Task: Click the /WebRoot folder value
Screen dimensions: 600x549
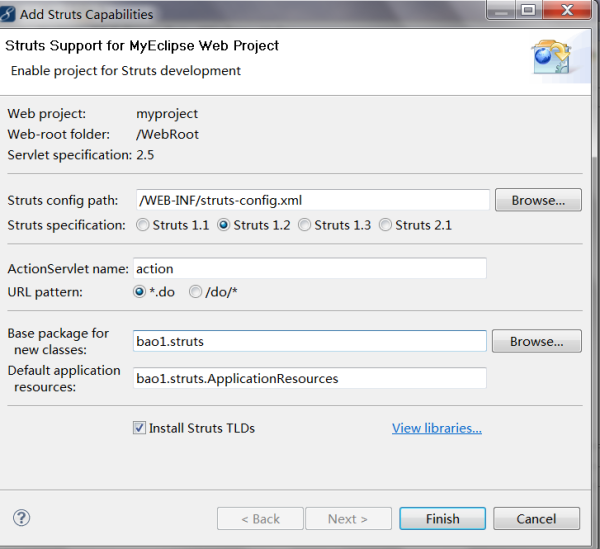Action: coord(168,134)
